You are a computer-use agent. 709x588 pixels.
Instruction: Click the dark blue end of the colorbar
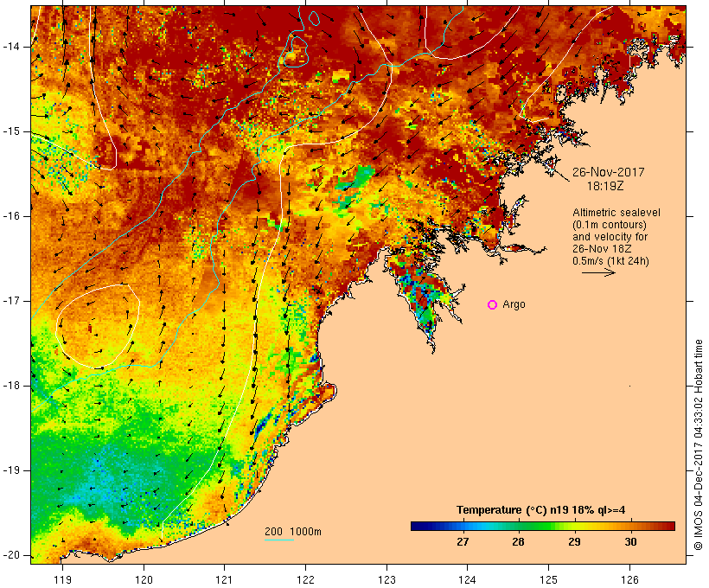click(x=417, y=526)
